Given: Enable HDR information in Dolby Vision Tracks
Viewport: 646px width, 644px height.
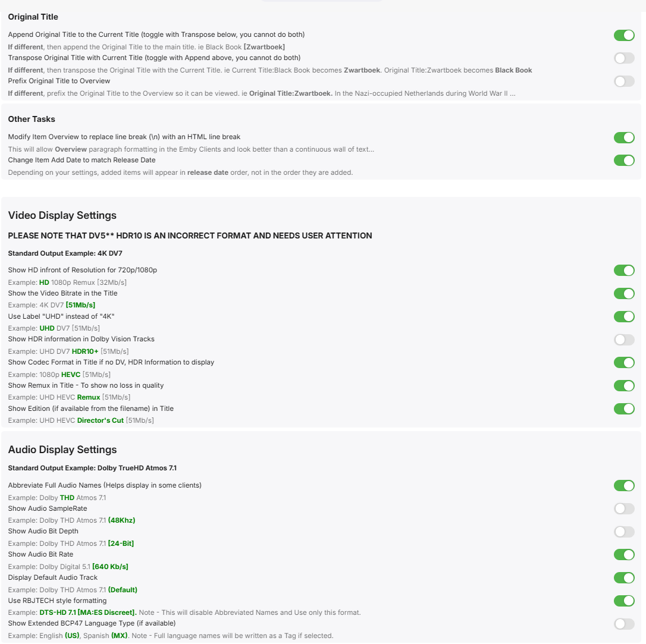Looking at the screenshot, I should point(624,340).
